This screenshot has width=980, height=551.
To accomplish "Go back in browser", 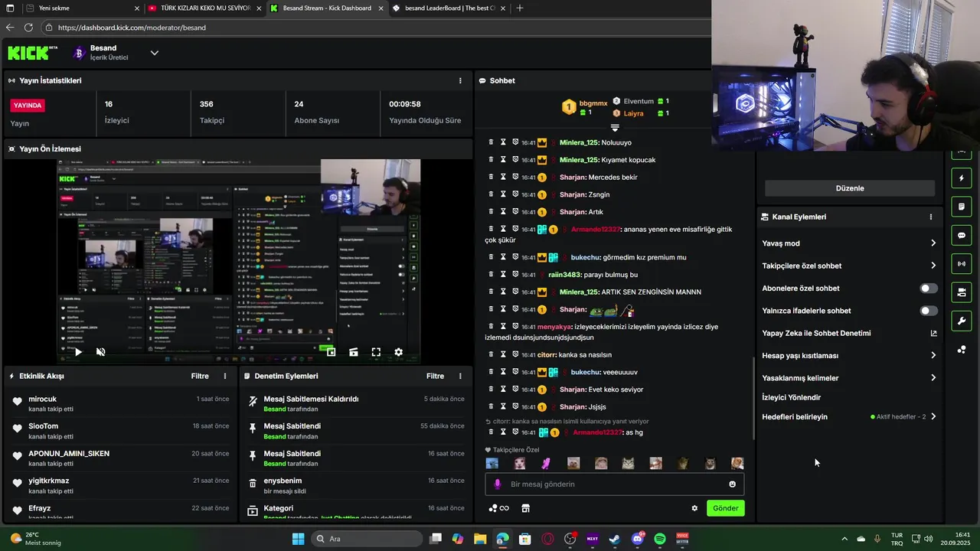I will pyautogui.click(x=10, y=28).
